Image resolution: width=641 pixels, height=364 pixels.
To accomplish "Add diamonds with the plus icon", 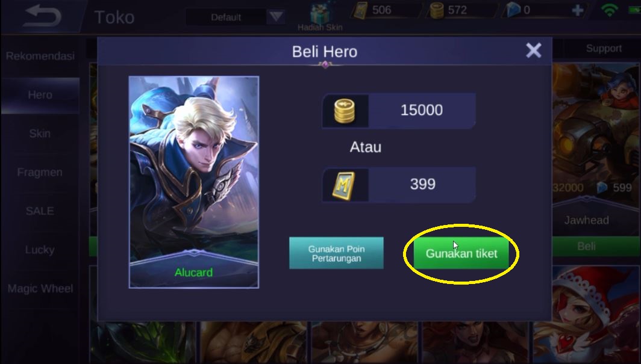I will (x=578, y=10).
